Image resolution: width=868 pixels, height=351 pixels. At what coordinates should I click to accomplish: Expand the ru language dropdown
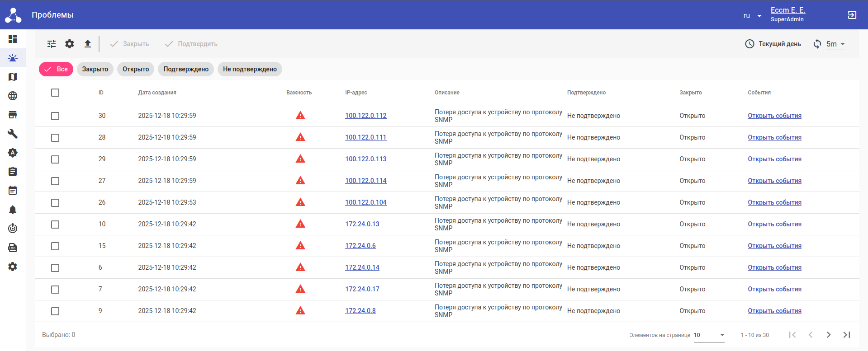[752, 16]
